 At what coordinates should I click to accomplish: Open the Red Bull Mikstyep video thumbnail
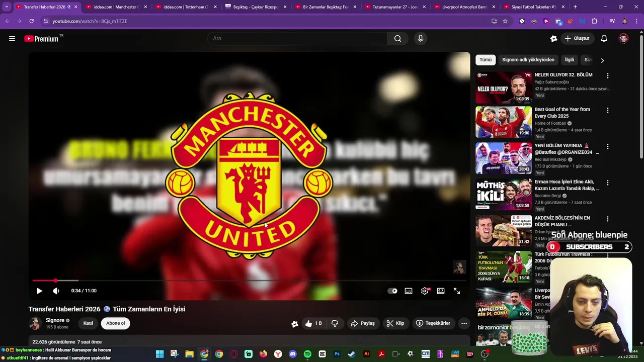tap(504, 158)
